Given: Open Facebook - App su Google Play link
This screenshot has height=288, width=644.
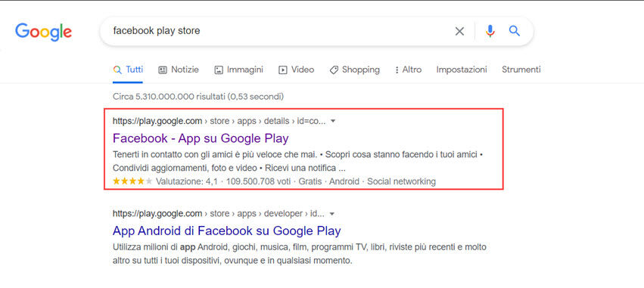Looking at the screenshot, I should tap(201, 138).
